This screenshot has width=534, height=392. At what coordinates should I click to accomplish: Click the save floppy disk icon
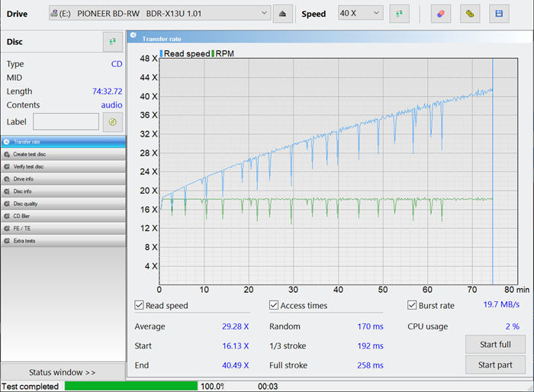[x=499, y=14]
